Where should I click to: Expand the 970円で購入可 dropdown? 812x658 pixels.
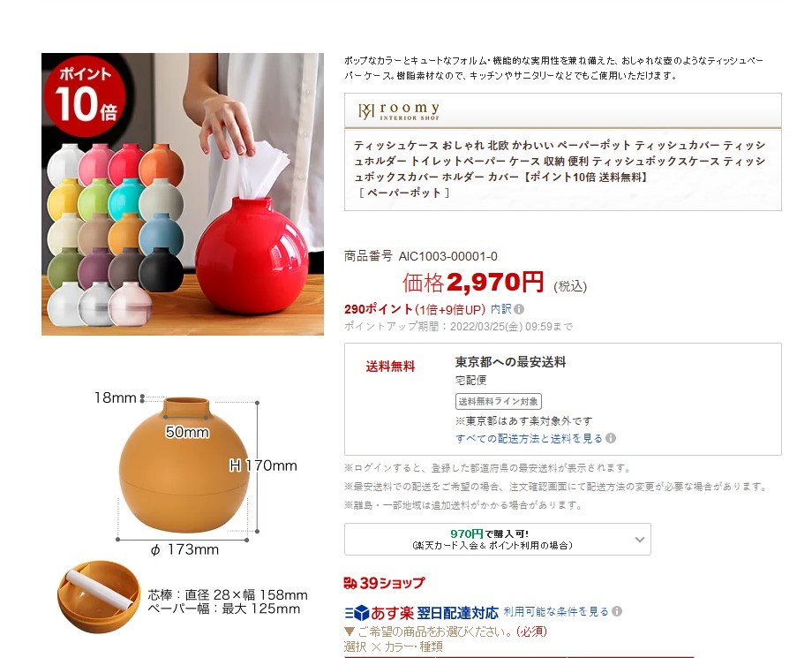tap(497, 540)
